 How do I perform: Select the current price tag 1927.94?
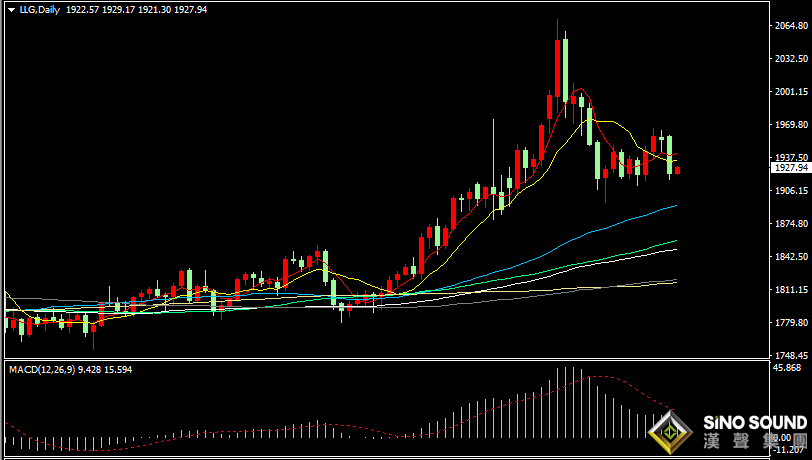790,168
